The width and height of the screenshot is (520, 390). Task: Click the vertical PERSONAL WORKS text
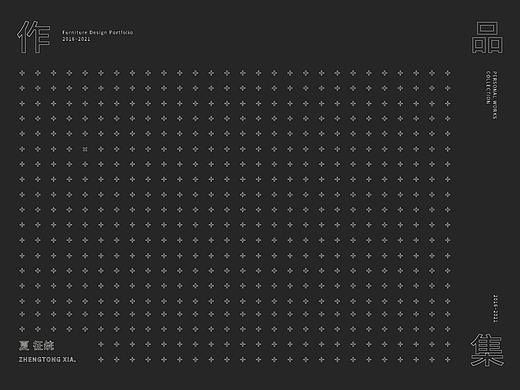pyautogui.click(x=495, y=95)
